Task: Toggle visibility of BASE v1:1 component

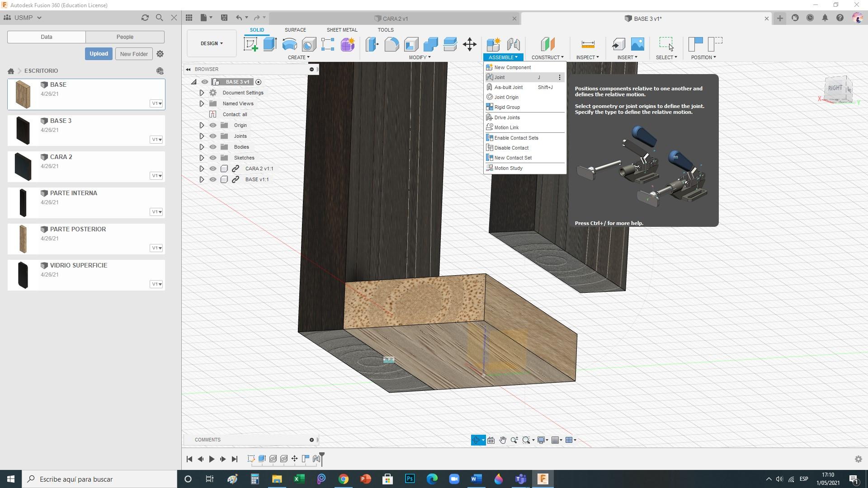Action: point(213,179)
